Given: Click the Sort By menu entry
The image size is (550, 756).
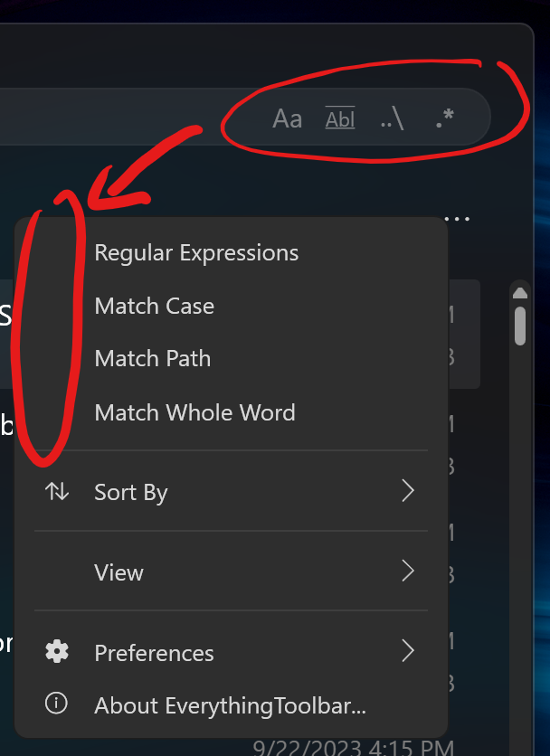Looking at the screenshot, I should (130, 491).
